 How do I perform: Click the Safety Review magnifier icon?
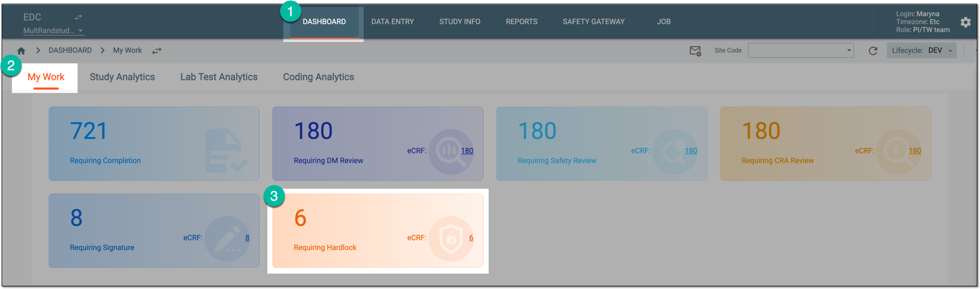coord(675,152)
